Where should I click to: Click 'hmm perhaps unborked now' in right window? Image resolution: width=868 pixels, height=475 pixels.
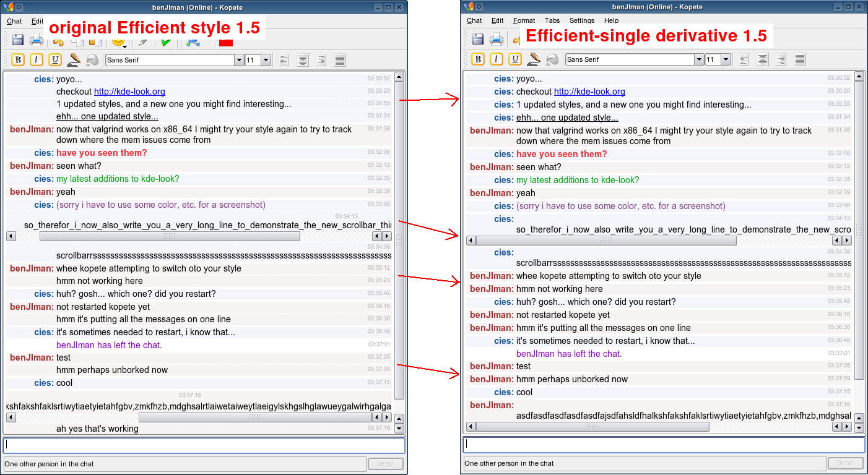click(x=572, y=379)
